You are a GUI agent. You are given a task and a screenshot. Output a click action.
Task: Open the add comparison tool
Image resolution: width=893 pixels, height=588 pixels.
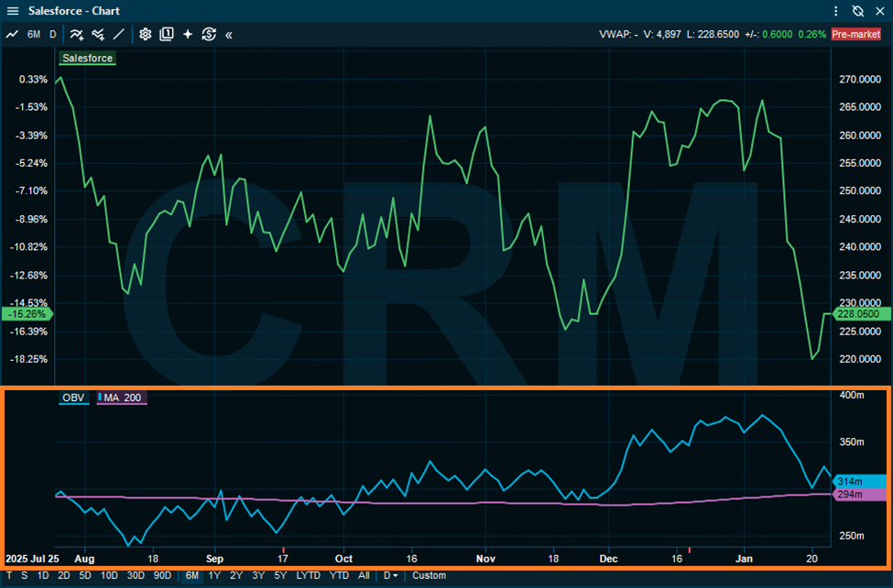click(98, 34)
